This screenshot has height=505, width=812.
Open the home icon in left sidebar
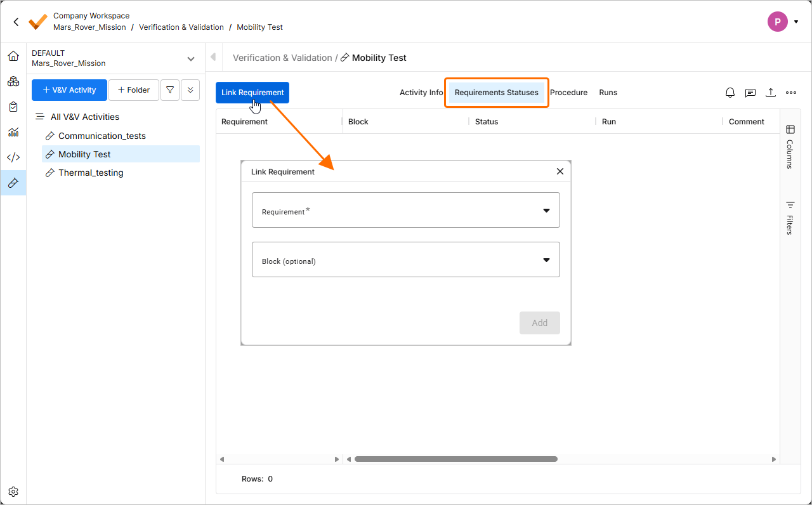pyautogui.click(x=13, y=56)
